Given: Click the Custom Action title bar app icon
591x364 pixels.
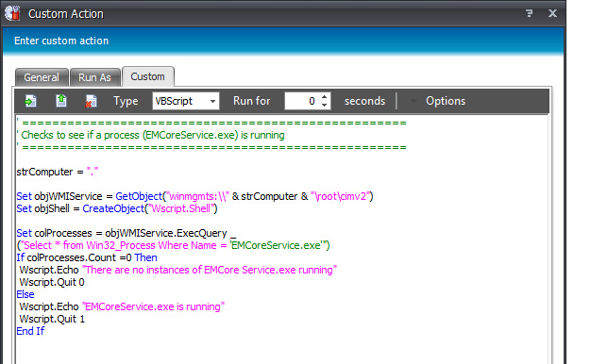Looking at the screenshot, I should [12, 13].
